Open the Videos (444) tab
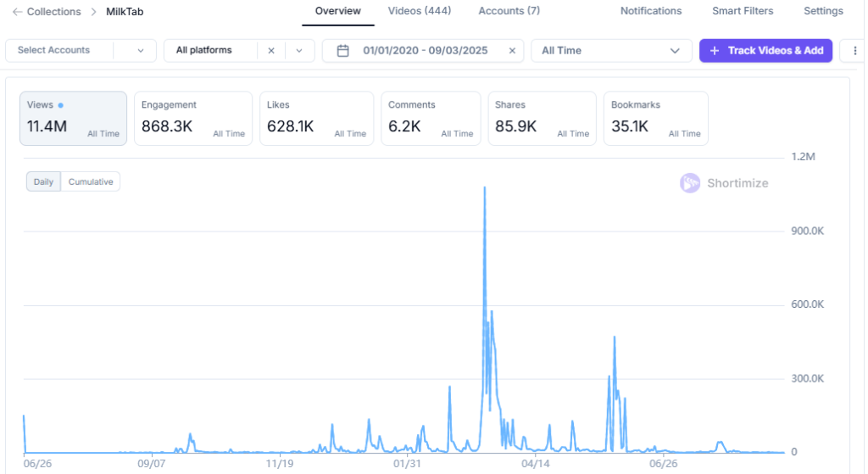This screenshot has height=474, width=868. pos(420,12)
